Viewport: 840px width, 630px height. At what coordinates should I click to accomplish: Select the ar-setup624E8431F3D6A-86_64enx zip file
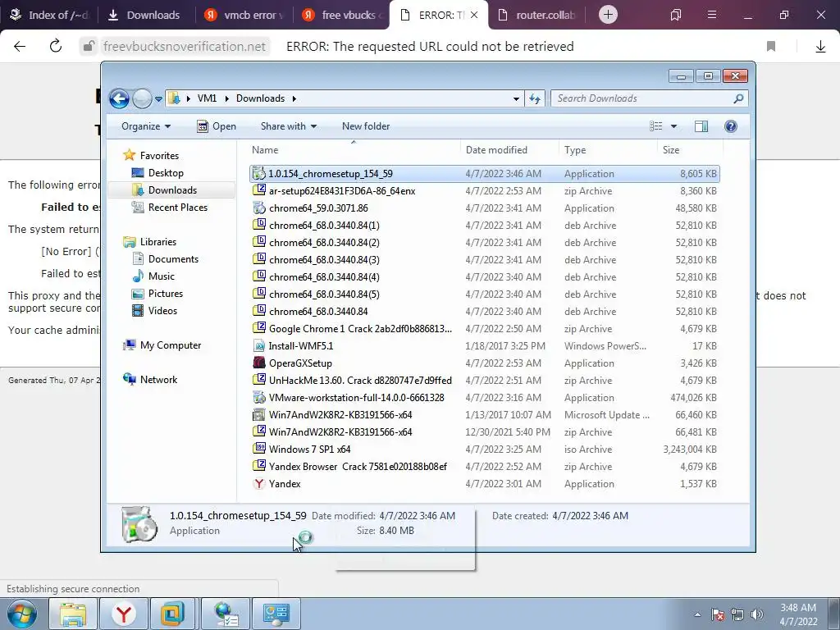coord(484,191)
